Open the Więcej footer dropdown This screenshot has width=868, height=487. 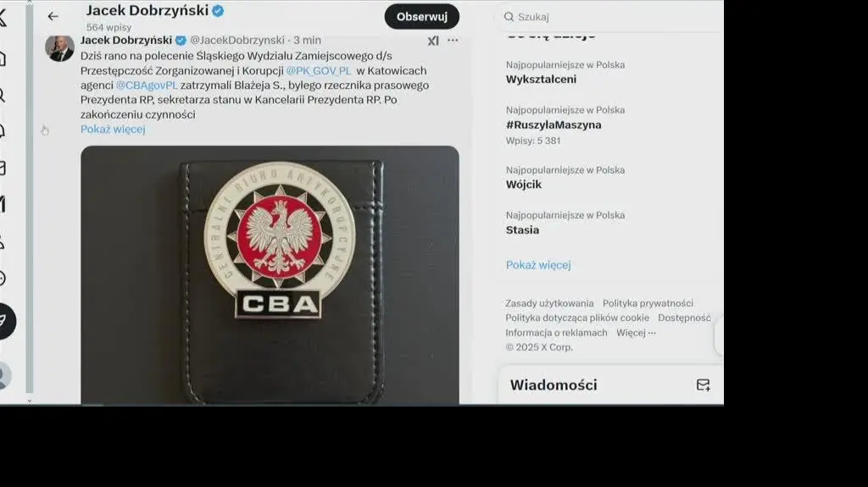click(x=636, y=333)
